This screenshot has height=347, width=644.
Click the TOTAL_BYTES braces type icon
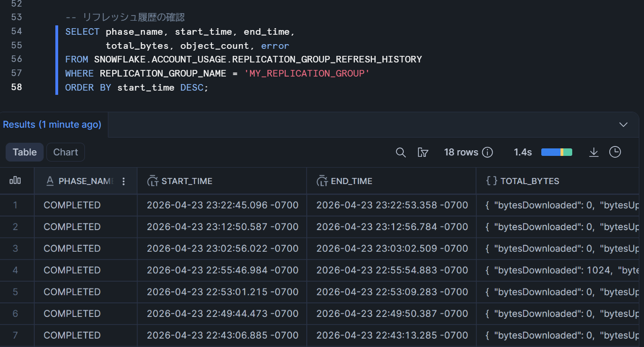click(x=492, y=181)
